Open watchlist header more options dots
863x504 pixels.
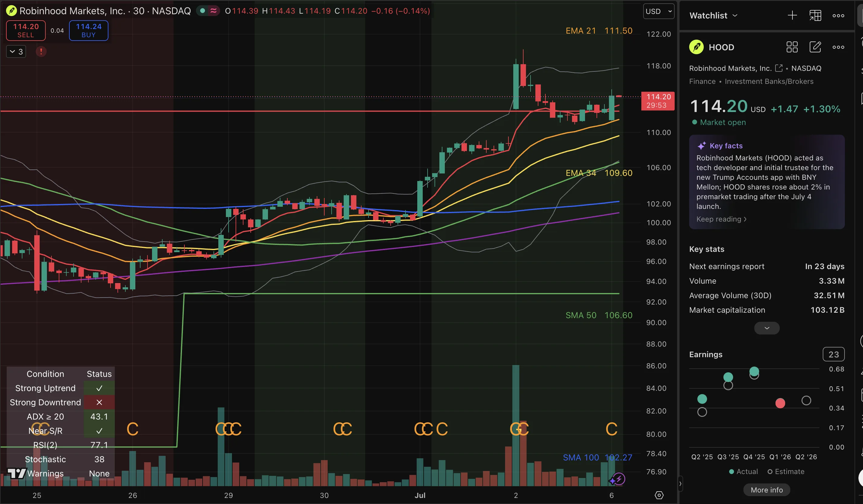pyautogui.click(x=838, y=15)
